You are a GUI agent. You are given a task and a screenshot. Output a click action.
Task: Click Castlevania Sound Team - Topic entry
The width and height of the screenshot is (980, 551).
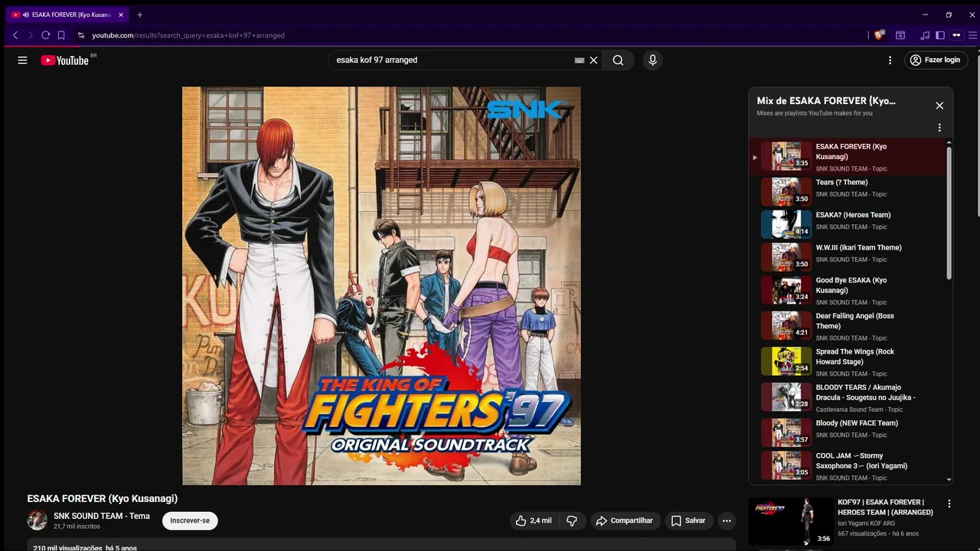click(x=859, y=409)
